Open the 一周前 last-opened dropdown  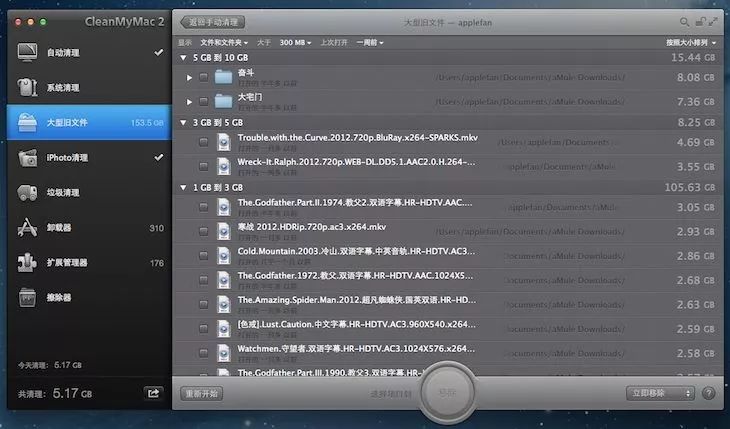tap(370, 42)
